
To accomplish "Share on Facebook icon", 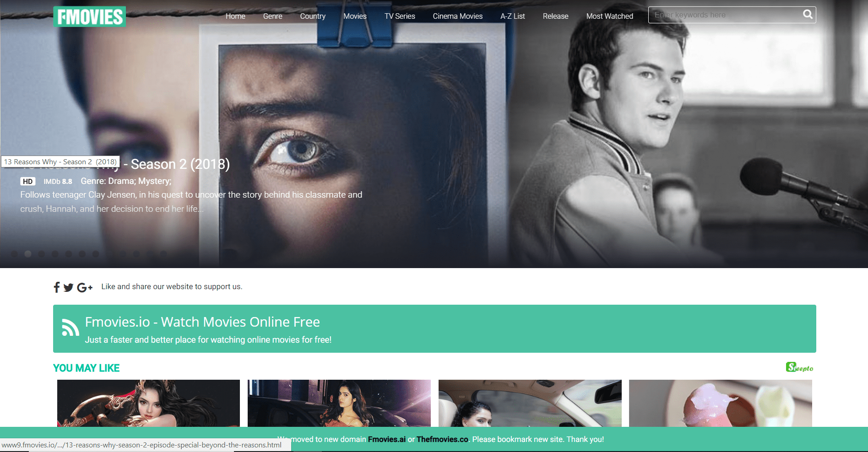I will click(57, 287).
